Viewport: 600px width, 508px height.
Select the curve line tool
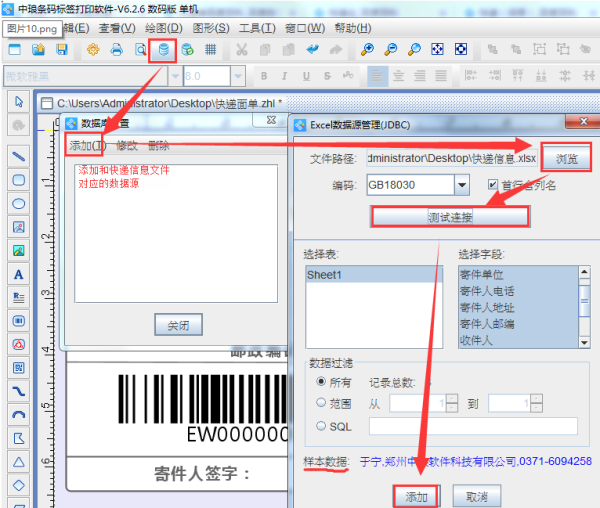(x=18, y=391)
